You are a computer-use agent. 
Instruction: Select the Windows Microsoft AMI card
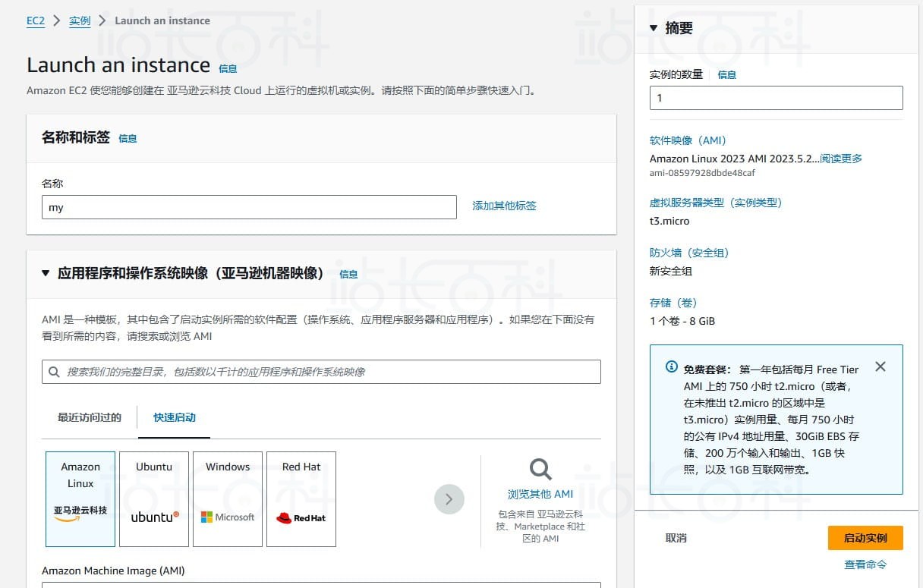click(227, 498)
